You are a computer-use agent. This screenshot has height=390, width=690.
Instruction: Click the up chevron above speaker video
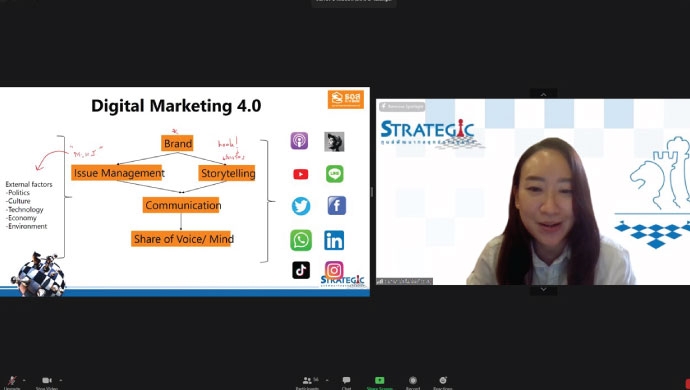[543, 94]
